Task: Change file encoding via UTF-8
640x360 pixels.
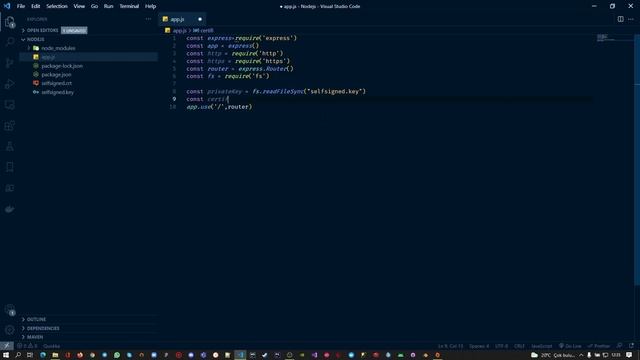Action: [x=501, y=346]
